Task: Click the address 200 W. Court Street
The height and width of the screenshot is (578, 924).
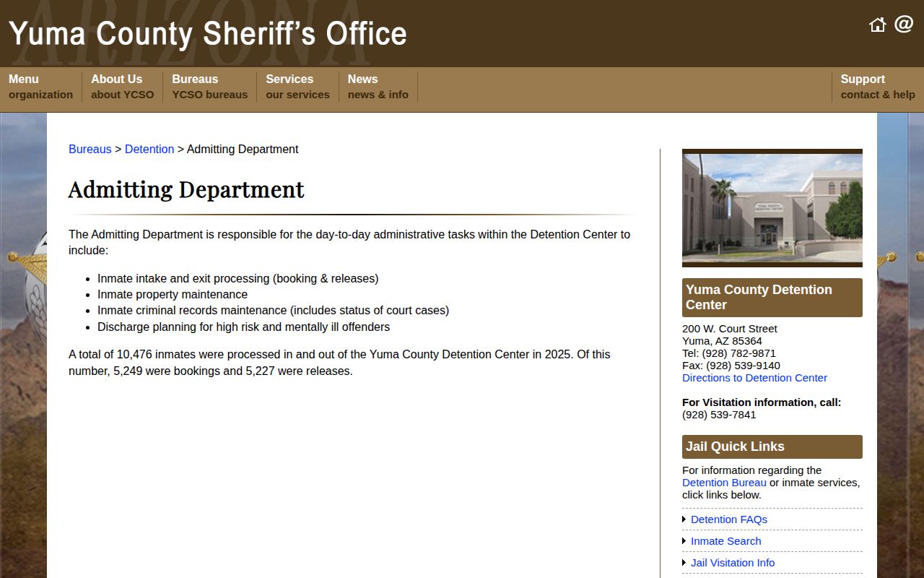Action: pyautogui.click(x=730, y=329)
